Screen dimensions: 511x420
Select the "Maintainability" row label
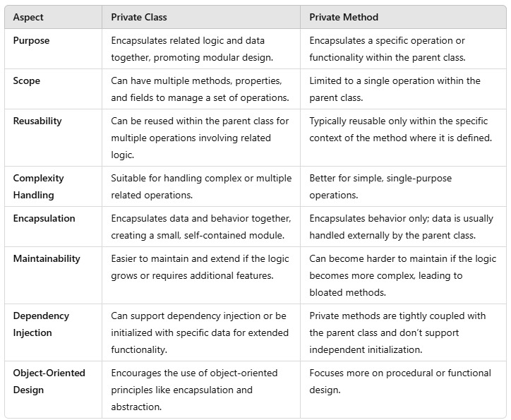point(47,258)
